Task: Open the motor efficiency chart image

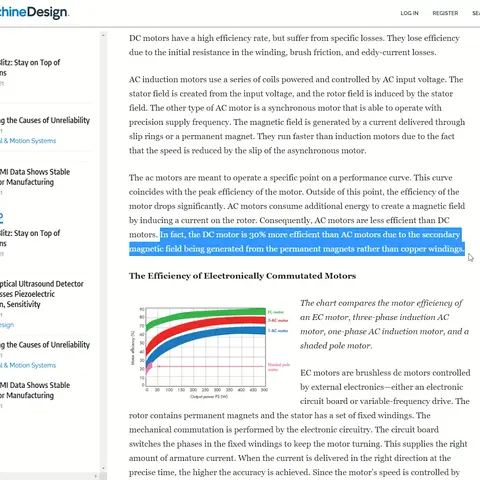Action: [x=211, y=353]
